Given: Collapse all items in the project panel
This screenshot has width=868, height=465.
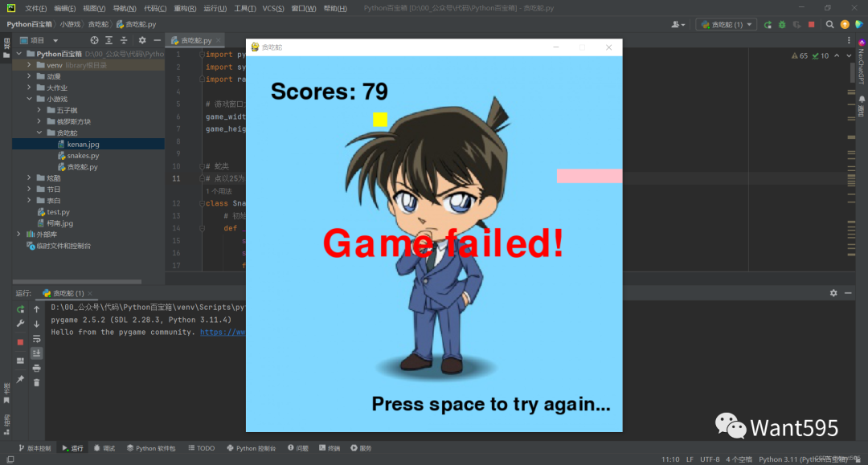Looking at the screenshot, I should pyautogui.click(x=124, y=40).
